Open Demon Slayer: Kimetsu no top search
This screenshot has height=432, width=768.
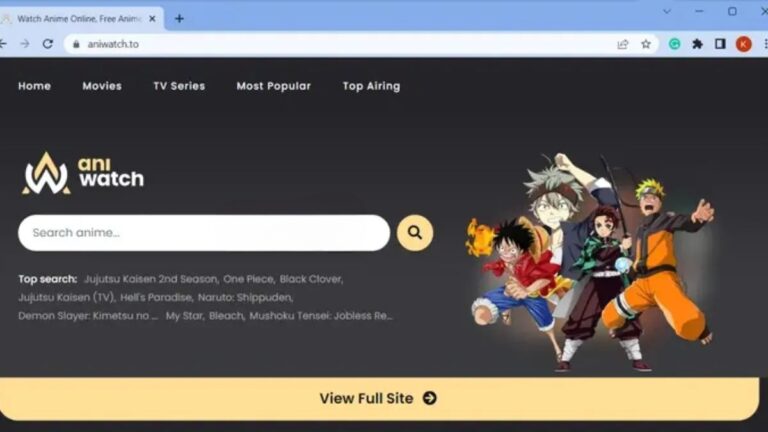(x=88, y=316)
